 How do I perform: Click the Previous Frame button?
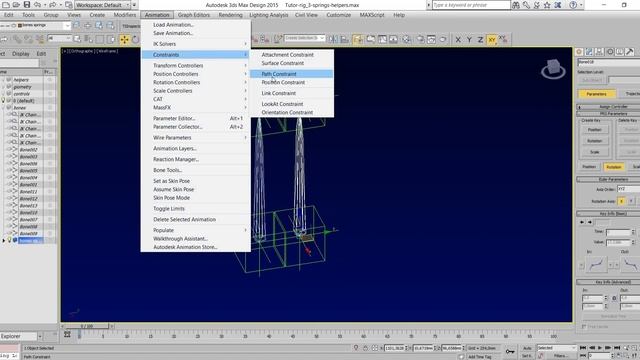(x=591, y=348)
